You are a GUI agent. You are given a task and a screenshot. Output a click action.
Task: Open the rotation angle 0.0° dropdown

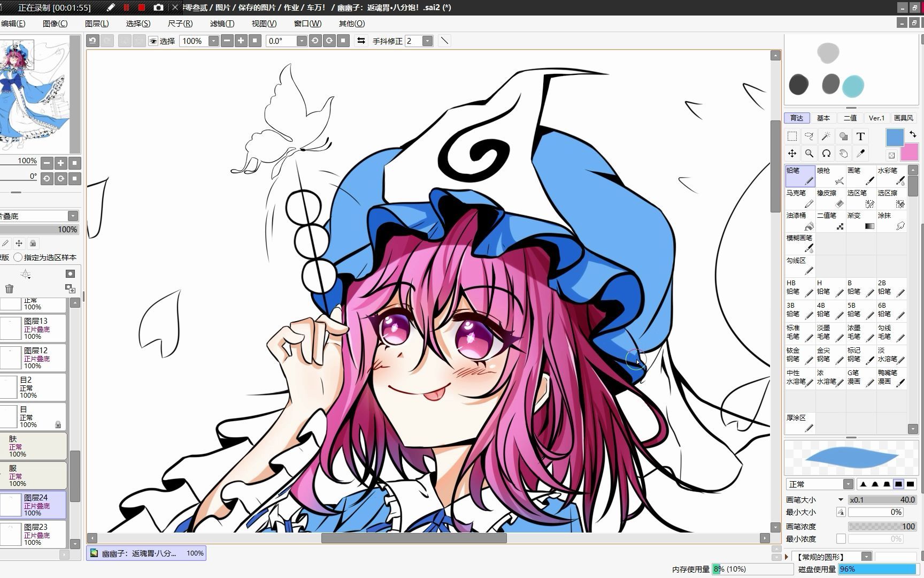302,41
